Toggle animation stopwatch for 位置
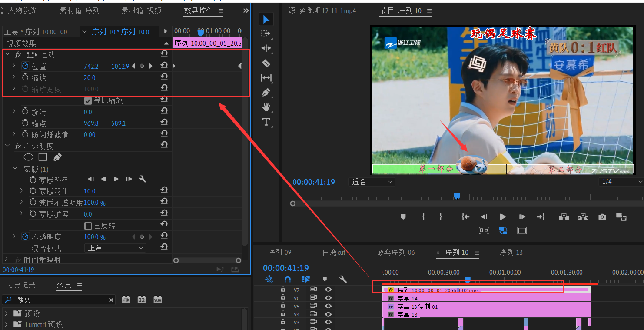This screenshot has height=330, width=644. (x=25, y=66)
